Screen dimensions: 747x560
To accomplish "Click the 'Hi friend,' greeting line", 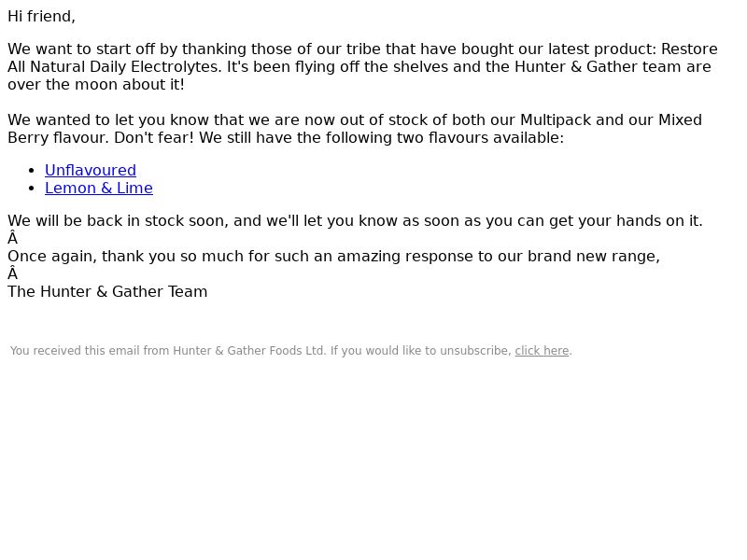I will coord(41,16).
